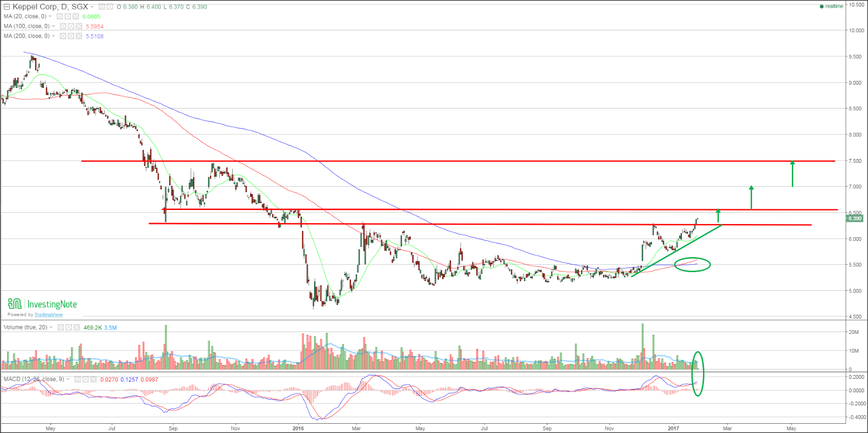
Task: Click the closing price value C 6.390
Action: 196,7
